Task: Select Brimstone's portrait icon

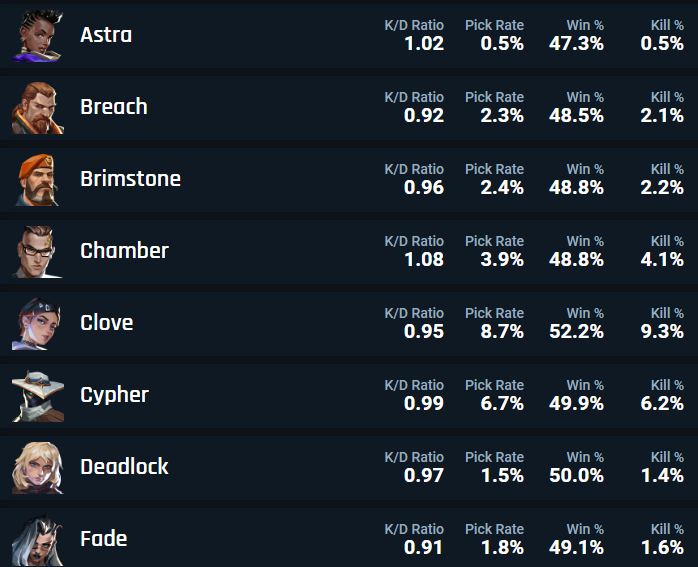Action: 38,180
